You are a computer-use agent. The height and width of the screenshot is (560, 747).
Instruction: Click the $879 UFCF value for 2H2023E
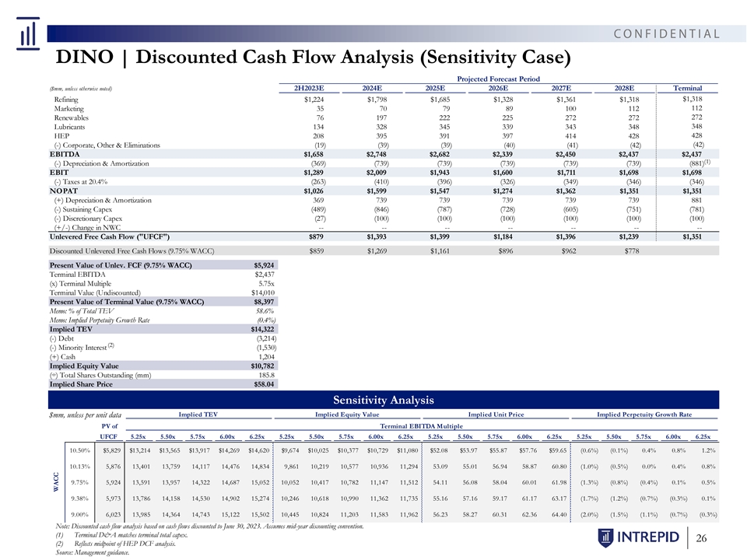pos(317,236)
